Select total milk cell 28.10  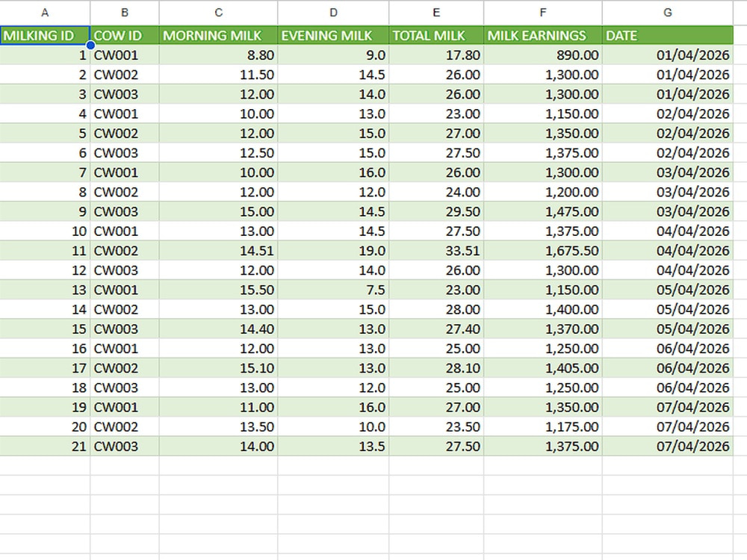click(436, 367)
